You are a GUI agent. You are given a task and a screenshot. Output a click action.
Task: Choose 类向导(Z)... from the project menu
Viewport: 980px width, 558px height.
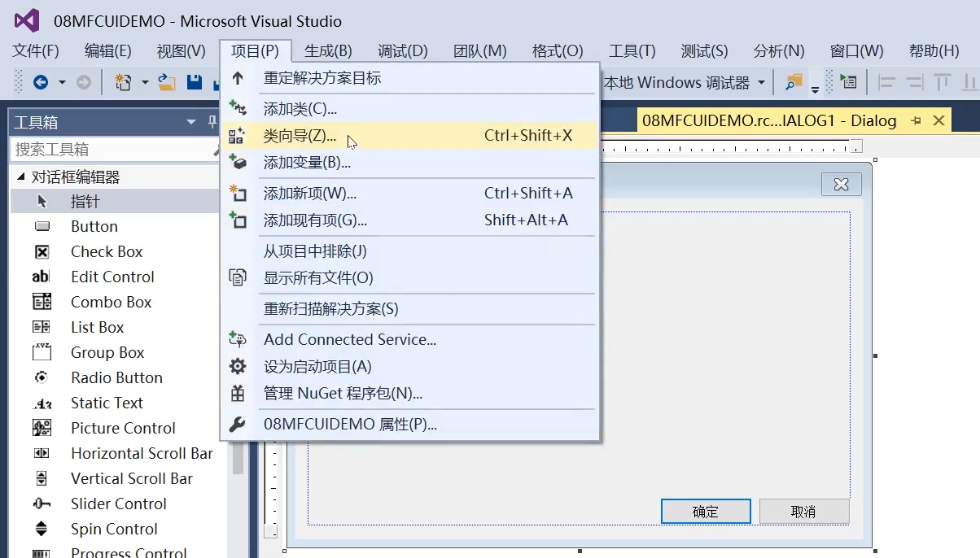[x=410, y=136]
